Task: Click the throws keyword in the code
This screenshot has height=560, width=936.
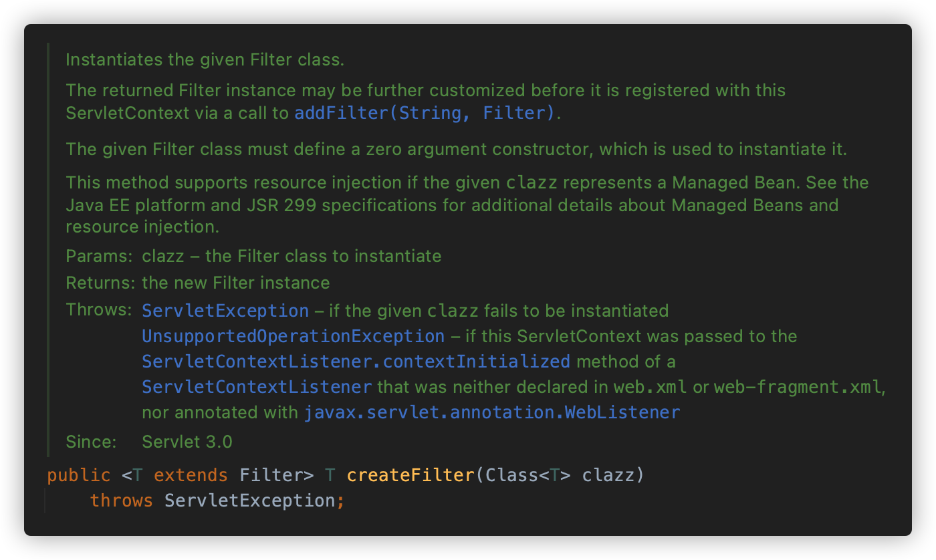Action: click(121, 501)
